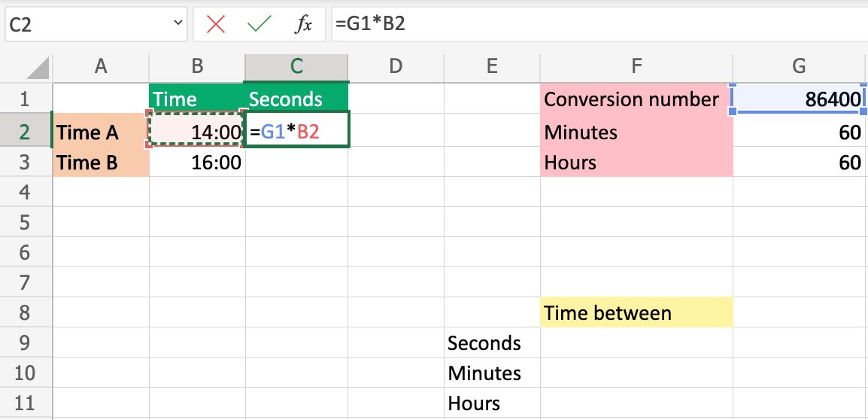Open the fx Insert Function dialog
Screen dimensions: 868x420
[x=303, y=25]
